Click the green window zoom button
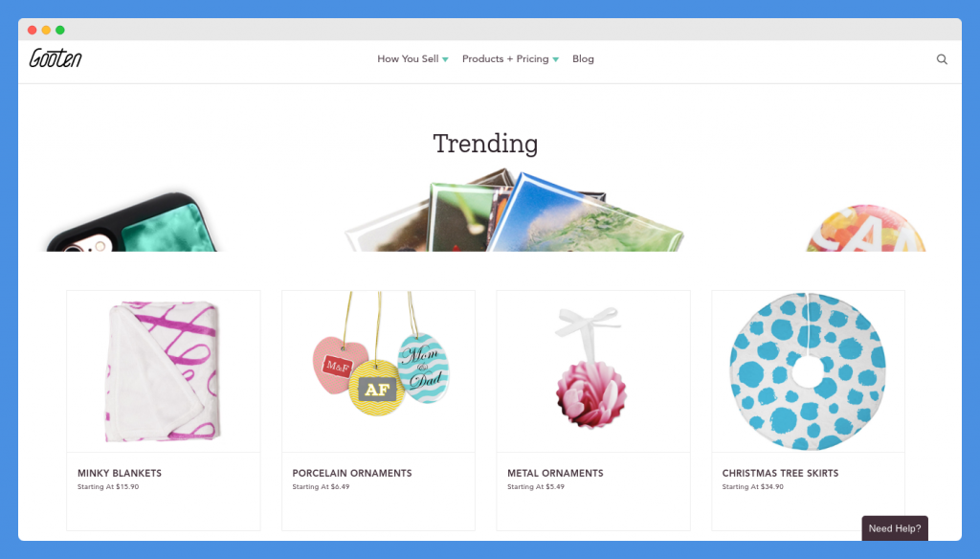Viewport: 980px width, 559px height. (60, 30)
